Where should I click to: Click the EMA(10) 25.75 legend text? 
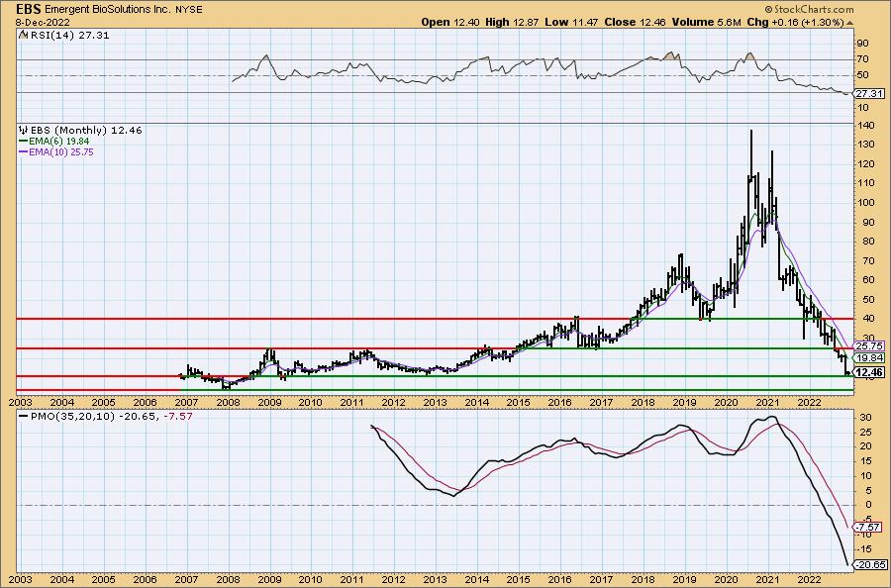61,152
